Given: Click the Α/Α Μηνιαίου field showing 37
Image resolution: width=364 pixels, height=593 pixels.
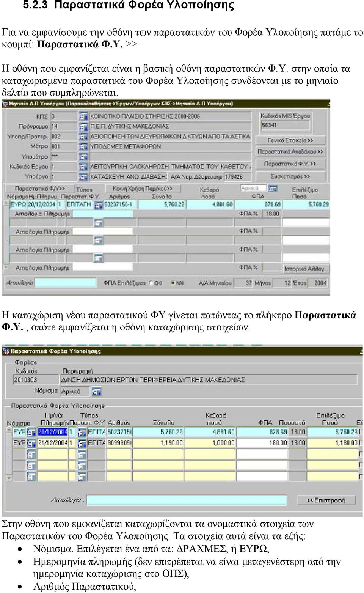Looking at the screenshot, I should [243, 283].
